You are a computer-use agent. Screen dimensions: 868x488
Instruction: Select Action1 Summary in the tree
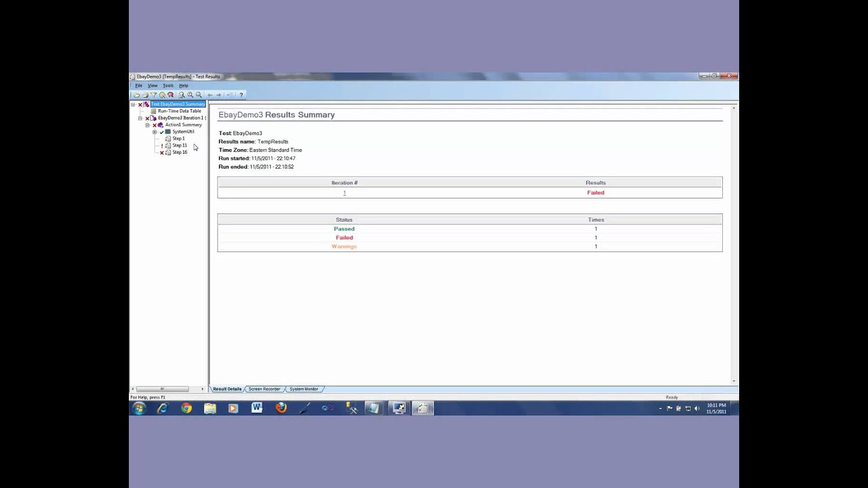183,125
